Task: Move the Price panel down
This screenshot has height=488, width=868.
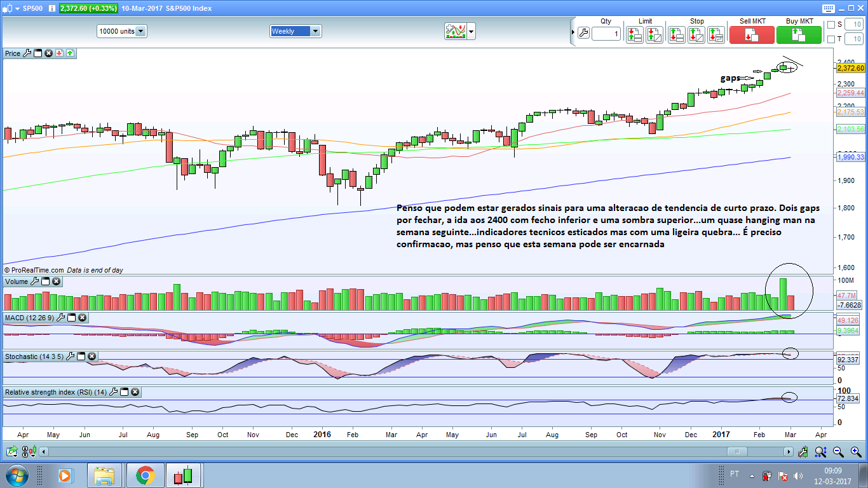Action: pyautogui.click(x=59, y=53)
